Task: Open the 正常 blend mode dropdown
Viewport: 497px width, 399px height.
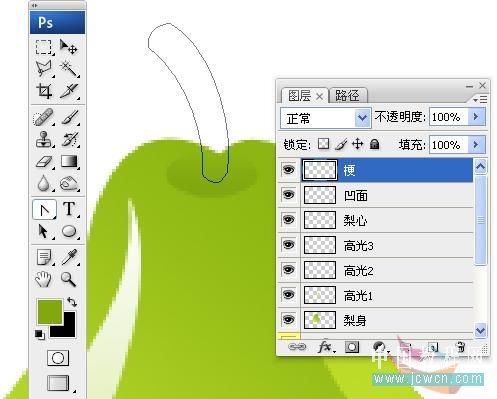Action: click(x=326, y=118)
